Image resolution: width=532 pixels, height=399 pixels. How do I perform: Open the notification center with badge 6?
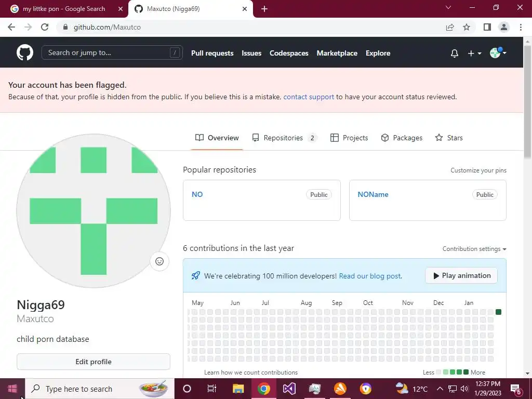point(516,390)
